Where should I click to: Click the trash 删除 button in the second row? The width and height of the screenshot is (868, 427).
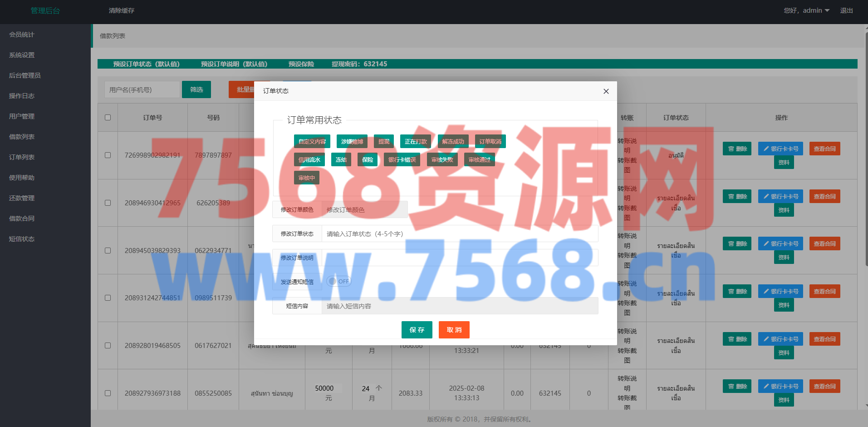(737, 197)
